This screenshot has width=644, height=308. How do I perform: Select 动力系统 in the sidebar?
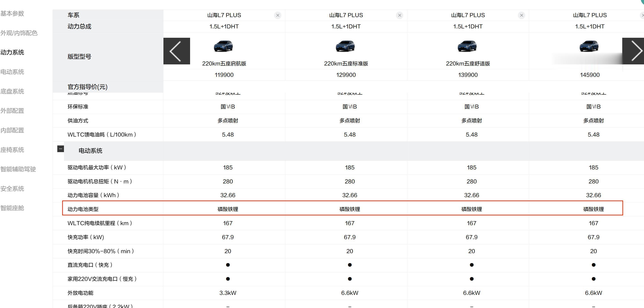pyautogui.click(x=12, y=52)
